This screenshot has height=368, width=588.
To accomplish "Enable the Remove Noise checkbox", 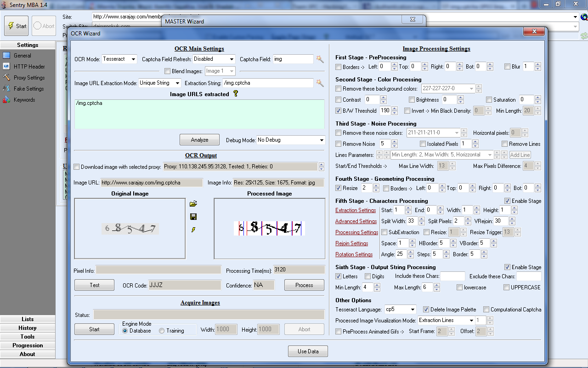I will click(x=339, y=144).
